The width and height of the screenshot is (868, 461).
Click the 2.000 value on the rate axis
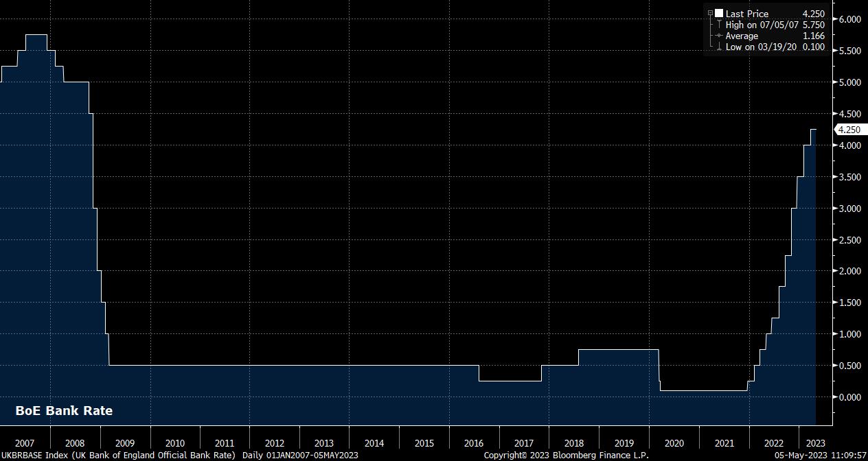click(850, 271)
